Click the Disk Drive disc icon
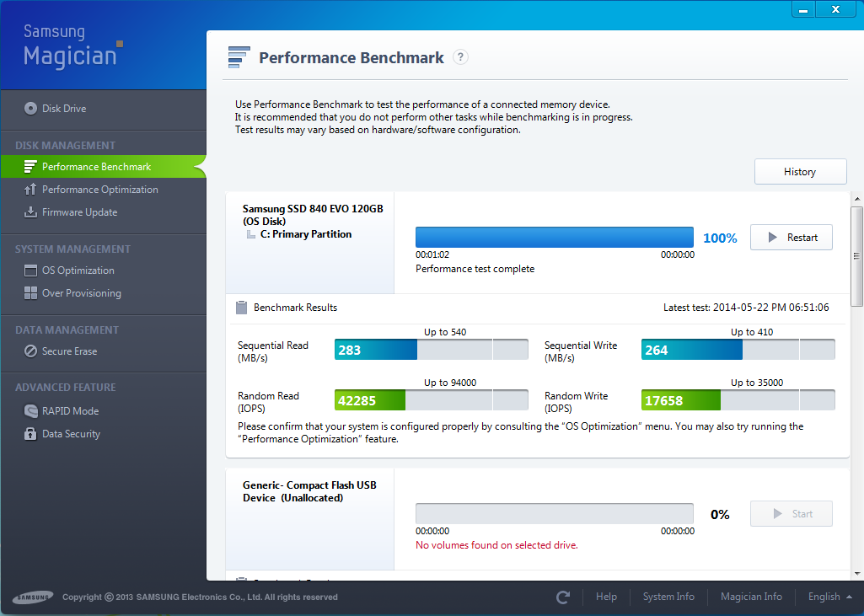Screen dimensions: 864x616 31,109
